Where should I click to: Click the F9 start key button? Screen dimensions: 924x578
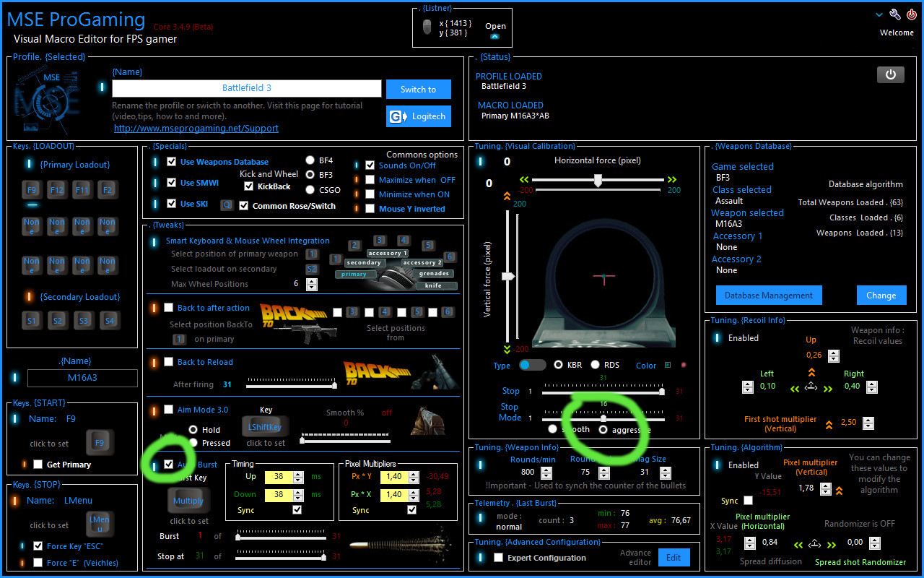point(100,442)
